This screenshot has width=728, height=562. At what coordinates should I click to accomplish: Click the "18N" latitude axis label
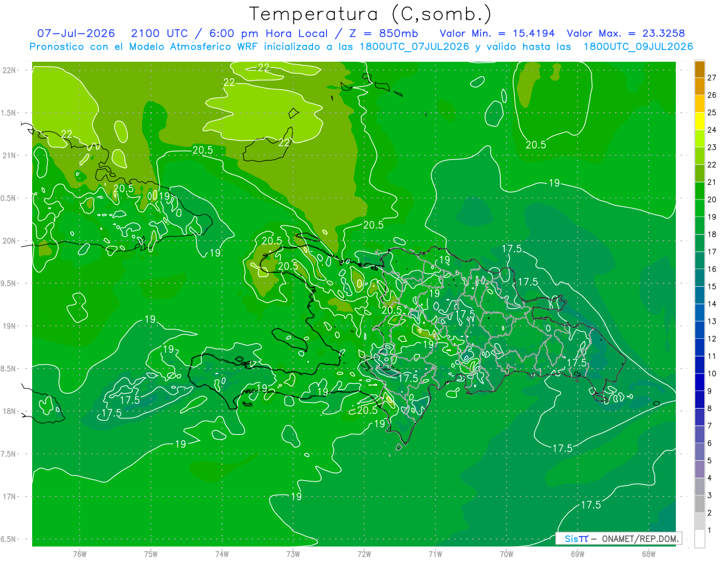click(x=10, y=411)
